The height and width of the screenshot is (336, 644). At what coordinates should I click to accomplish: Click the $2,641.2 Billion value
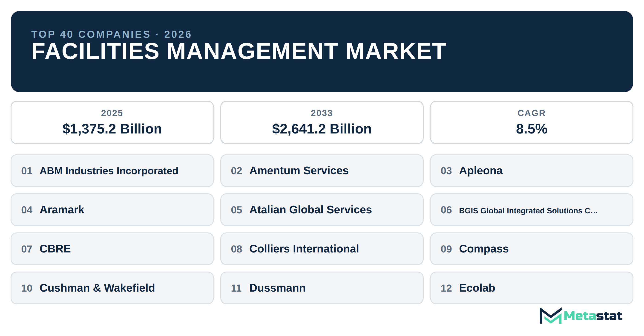322,129
